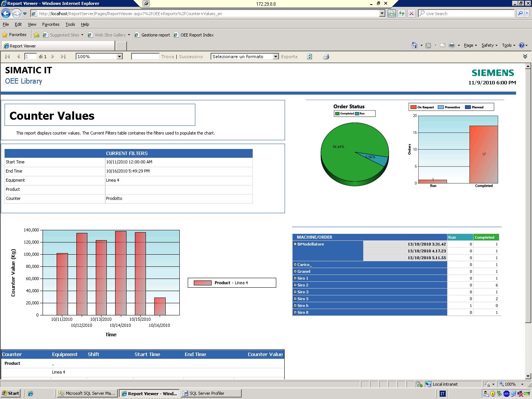Refresh the browser page
The image size is (532, 399).
401,13
